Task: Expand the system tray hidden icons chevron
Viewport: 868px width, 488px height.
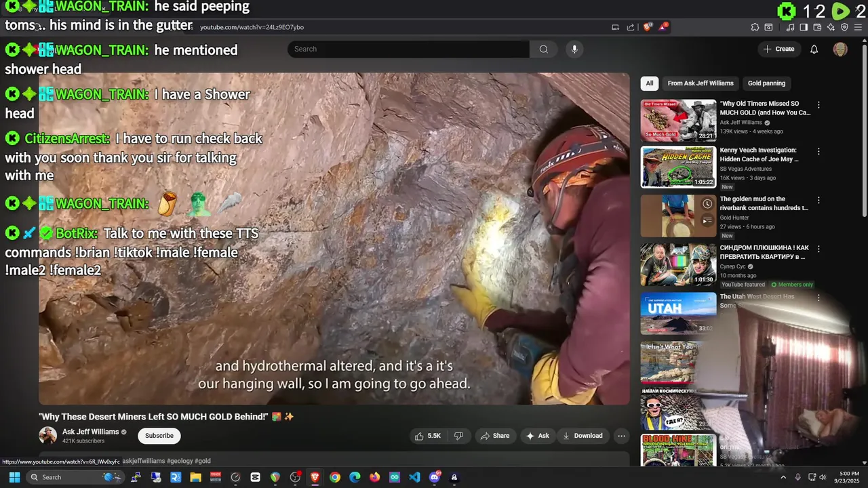Action: tap(783, 477)
